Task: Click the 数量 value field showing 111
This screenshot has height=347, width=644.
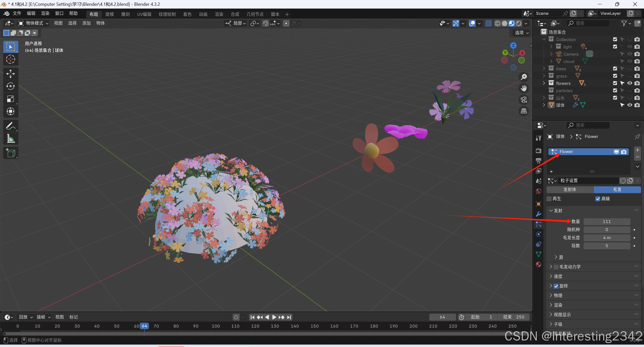Action: (x=607, y=222)
